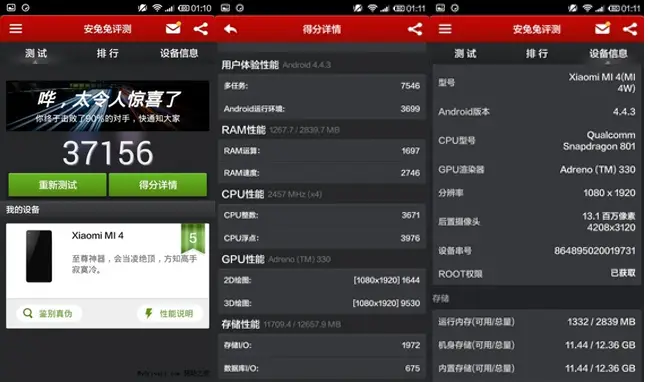The height and width of the screenshot is (382, 648).
Task: Select 测试 tab on the 37156 score screen
Action: (36, 53)
